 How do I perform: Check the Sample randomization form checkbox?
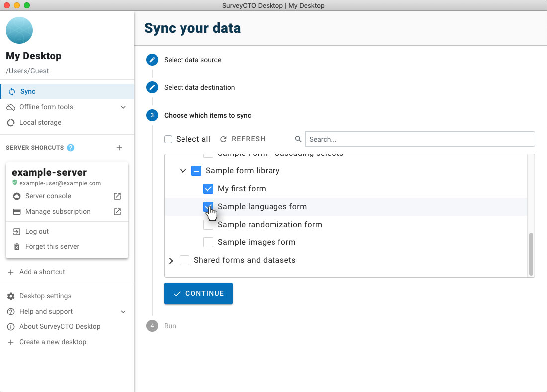pos(208,225)
